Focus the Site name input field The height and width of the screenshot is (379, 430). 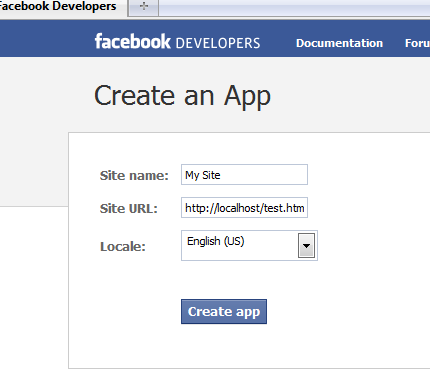244,175
